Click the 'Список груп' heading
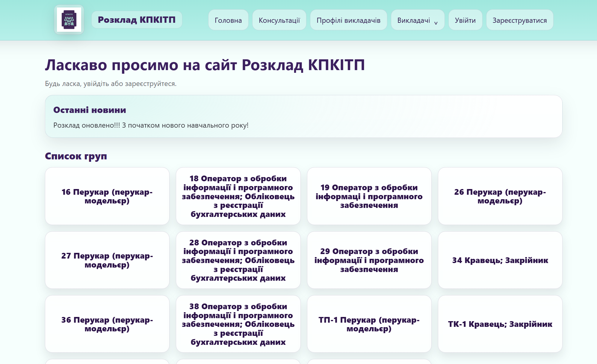597x364 pixels. [x=76, y=156]
